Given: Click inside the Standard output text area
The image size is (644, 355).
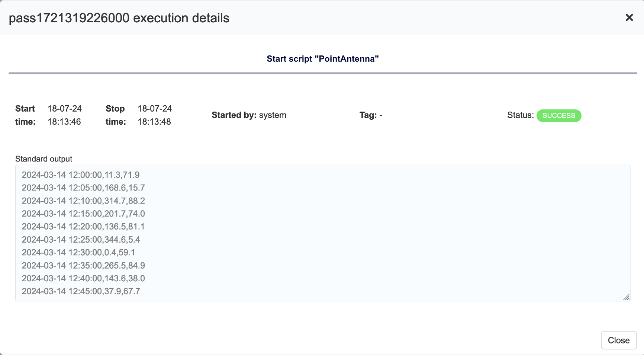Looking at the screenshot, I should pyautogui.click(x=323, y=233).
